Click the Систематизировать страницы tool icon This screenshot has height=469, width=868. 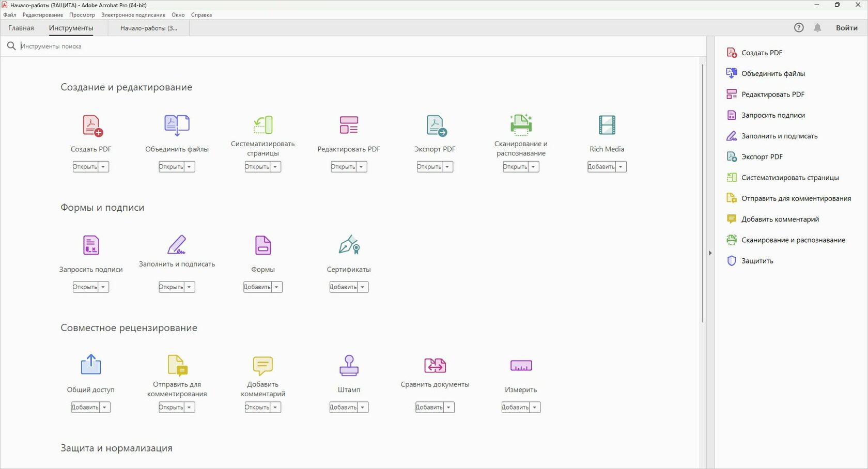pyautogui.click(x=263, y=124)
